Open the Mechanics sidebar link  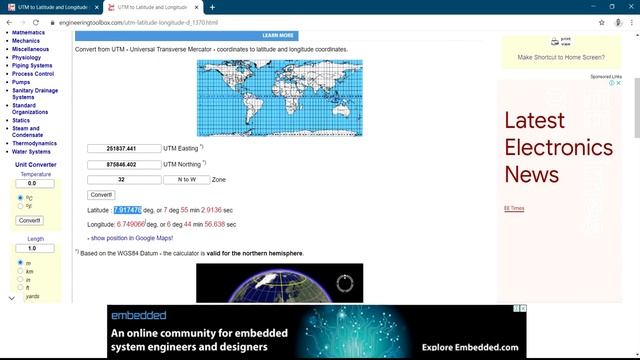(x=26, y=41)
